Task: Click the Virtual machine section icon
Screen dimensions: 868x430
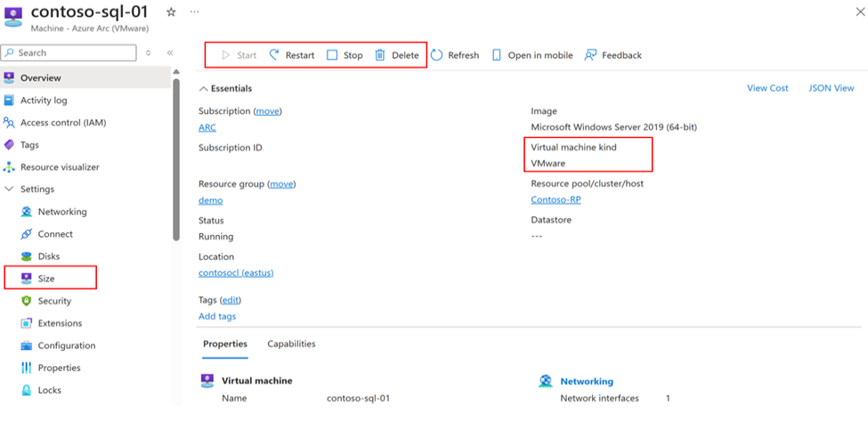Action: tap(207, 381)
